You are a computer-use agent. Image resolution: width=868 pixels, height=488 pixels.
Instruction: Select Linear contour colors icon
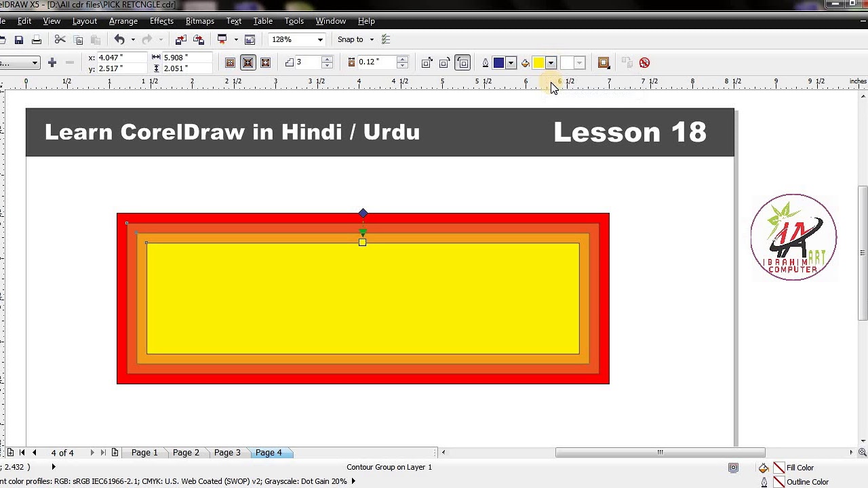point(427,63)
